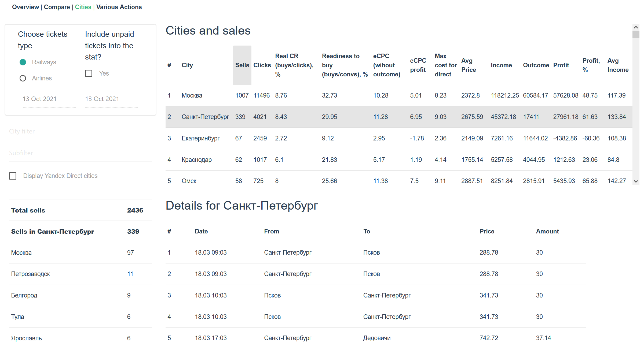
Task: Switch to the Cities tab
Action: pyautogui.click(x=83, y=7)
